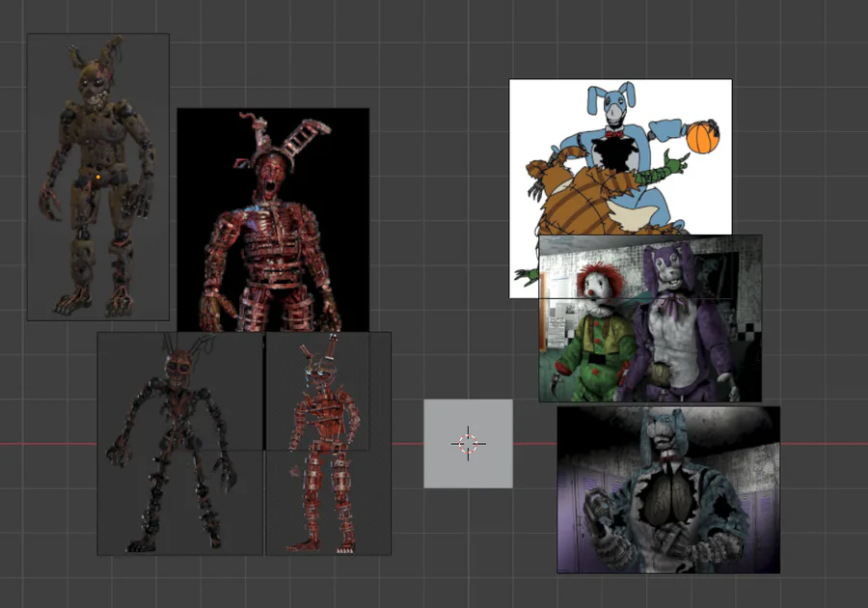Image resolution: width=868 pixels, height=608 pixels.
Task: Select the blue-gray rabbit locker room image
Action: pyautogui.click(x=668, y=490)
